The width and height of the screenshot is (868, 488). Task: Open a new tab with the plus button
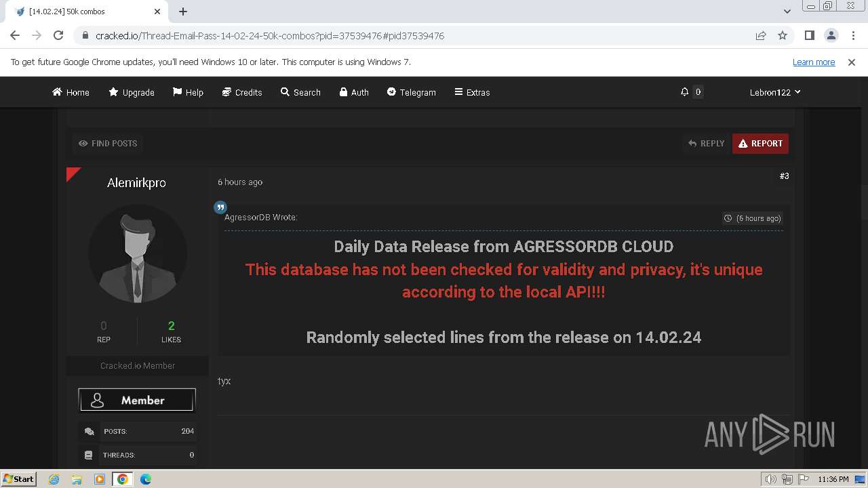(183, 12)
